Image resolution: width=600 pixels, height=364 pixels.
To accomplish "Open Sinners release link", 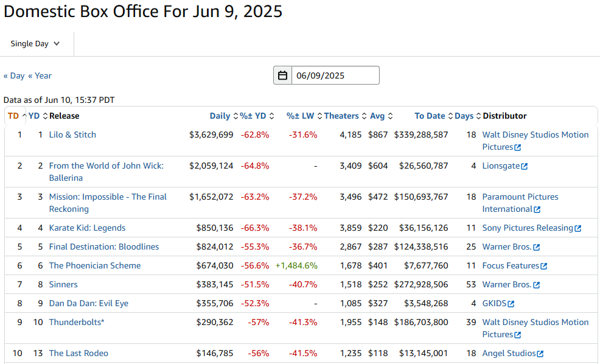I will 63,284.
